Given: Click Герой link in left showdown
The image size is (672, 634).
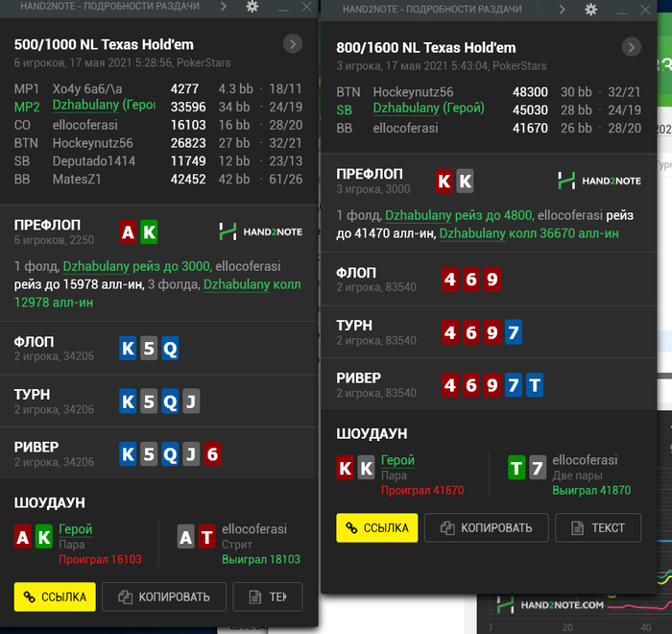Looking at the screenshot, I should coord(76,529).
